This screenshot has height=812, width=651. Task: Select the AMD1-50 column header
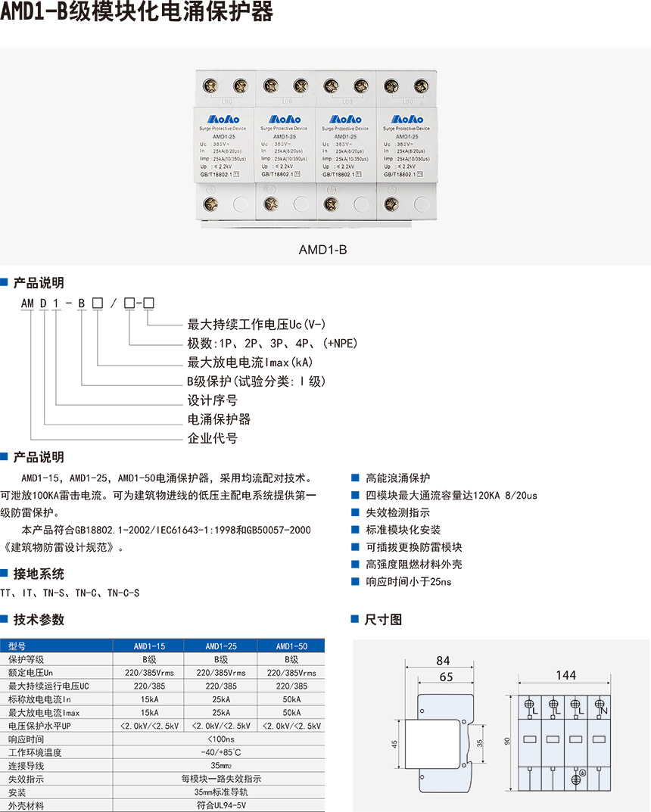(x=291, y=646)
